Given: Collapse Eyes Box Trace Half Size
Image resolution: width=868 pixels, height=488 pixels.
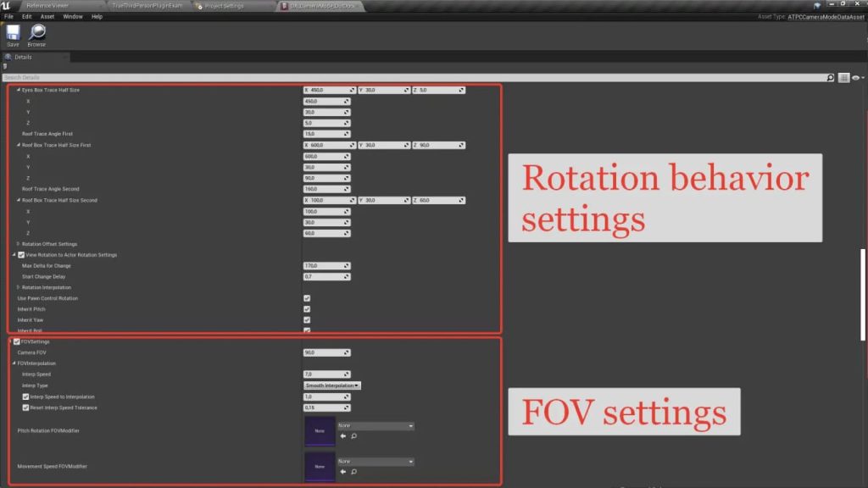Looking at the screenshot, I should [x=19, y=90].
